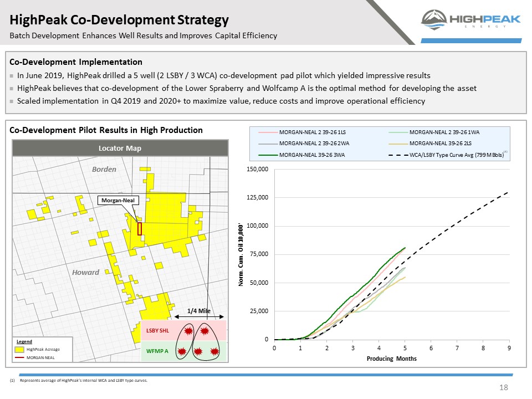The height and width of the screenshot is (399, 532).
Task: Click the x-axis tick label '5'
Action: [405, 348]
